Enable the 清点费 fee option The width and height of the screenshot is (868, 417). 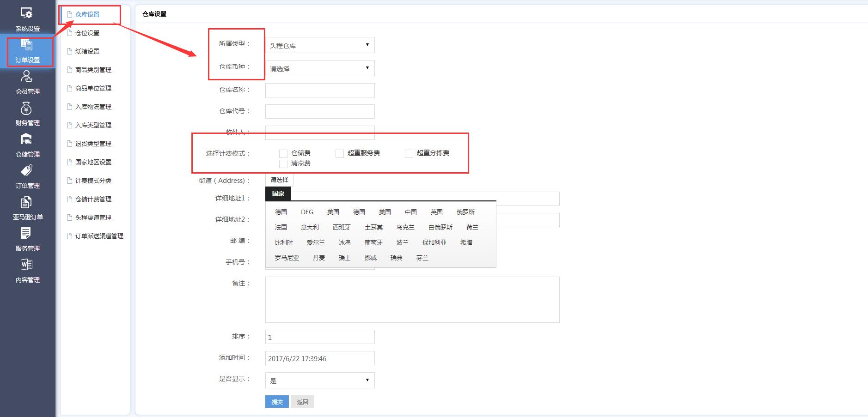[x=283, y=163]
